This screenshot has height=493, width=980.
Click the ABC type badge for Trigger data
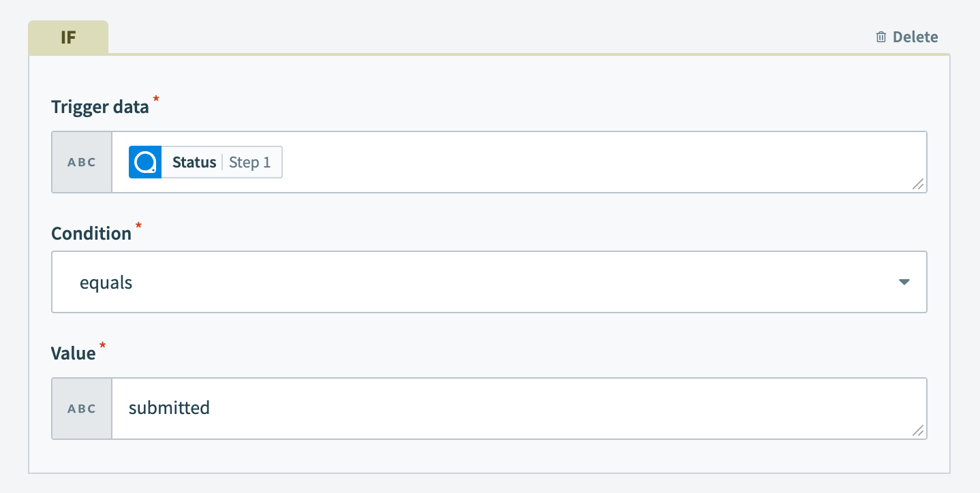coord(82,163)
